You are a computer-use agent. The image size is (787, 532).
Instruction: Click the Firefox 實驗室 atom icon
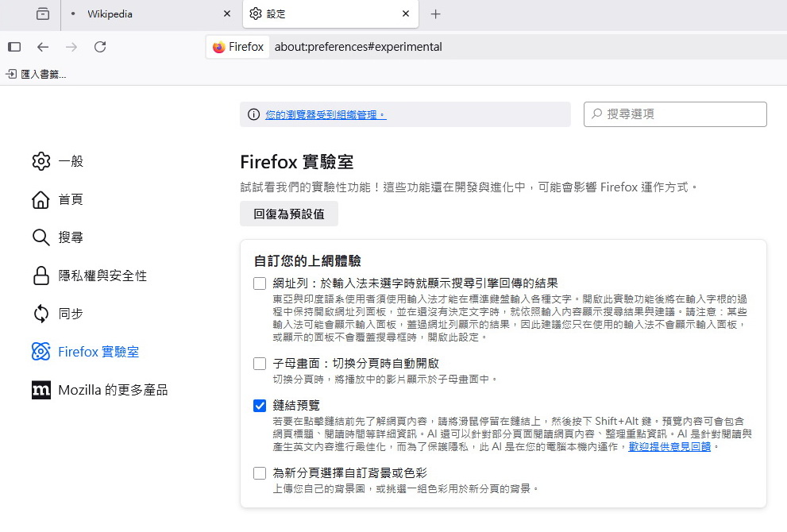41,352
